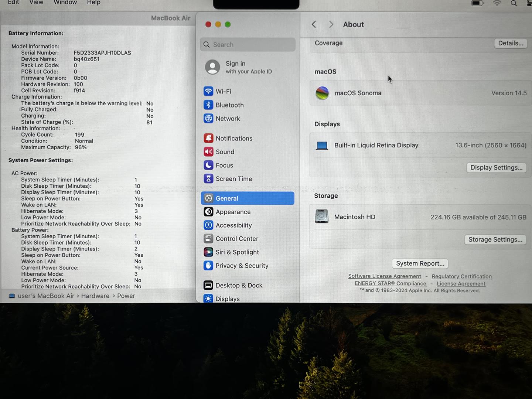This screenshot has height=399, width=532.
Task: Click the Apple ID avatar icon
Action: 212,67
